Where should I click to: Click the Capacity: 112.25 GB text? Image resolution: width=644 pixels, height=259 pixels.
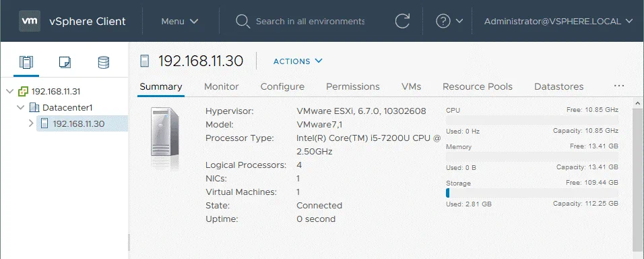click(x=585, y=204)
